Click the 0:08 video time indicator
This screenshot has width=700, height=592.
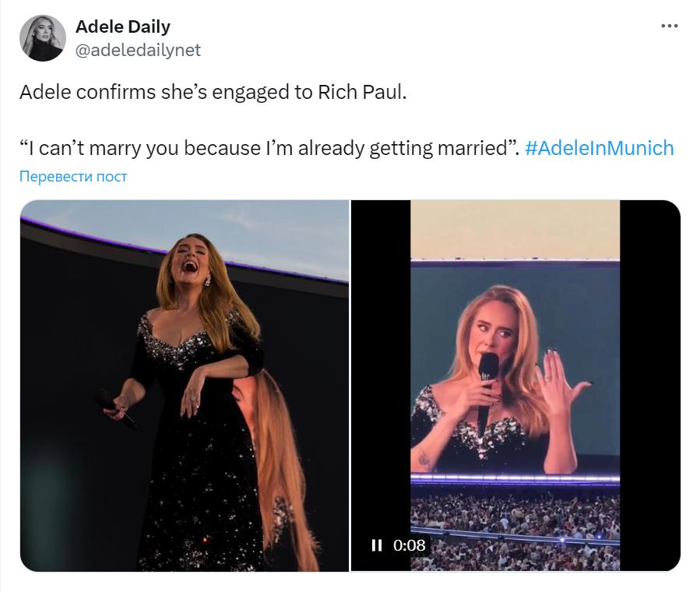[x=410, y=545]
